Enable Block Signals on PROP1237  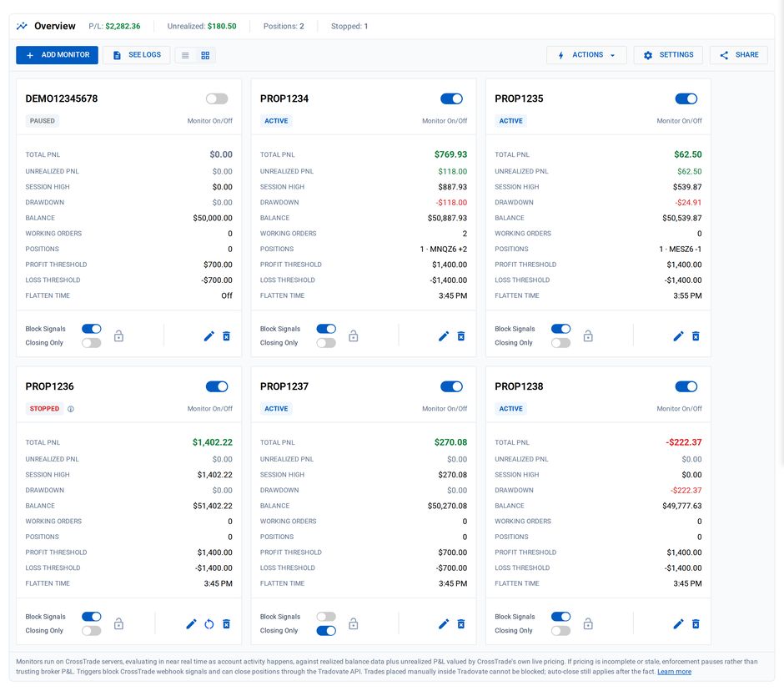[326, 617]
